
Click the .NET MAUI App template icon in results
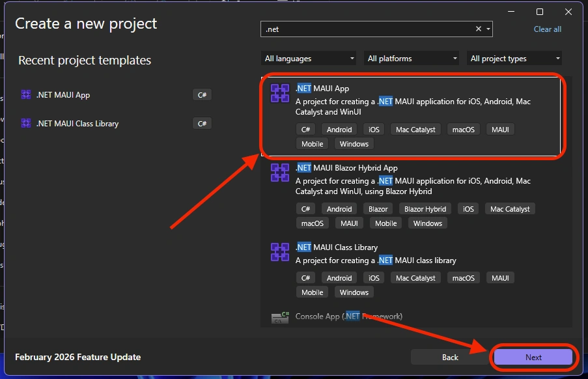click(x=280, y=93)
